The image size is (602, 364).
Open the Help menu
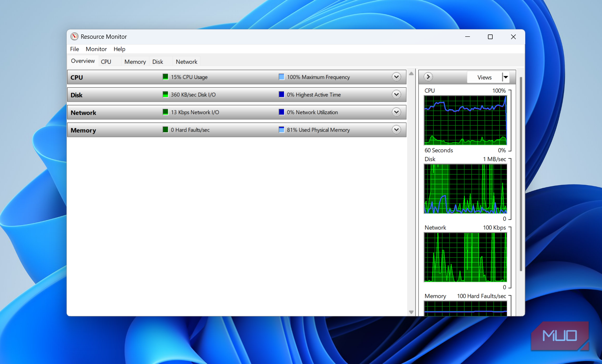(x=120, y=49)
